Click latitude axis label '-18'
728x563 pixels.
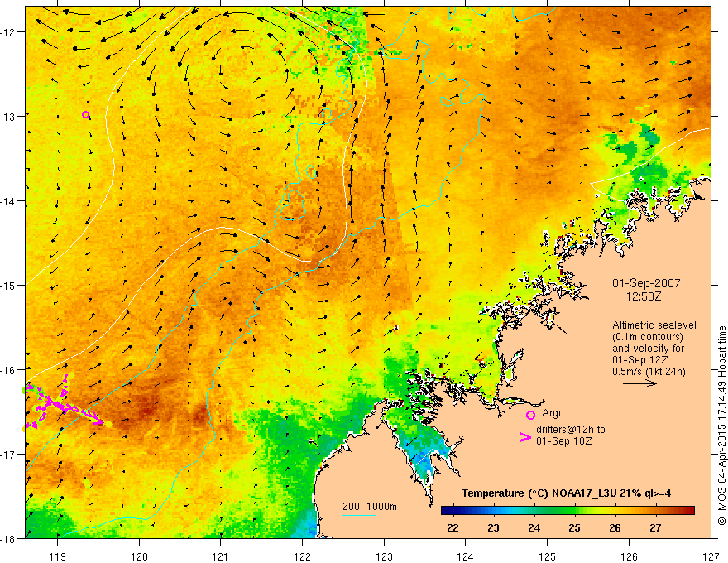coord(8,538)
